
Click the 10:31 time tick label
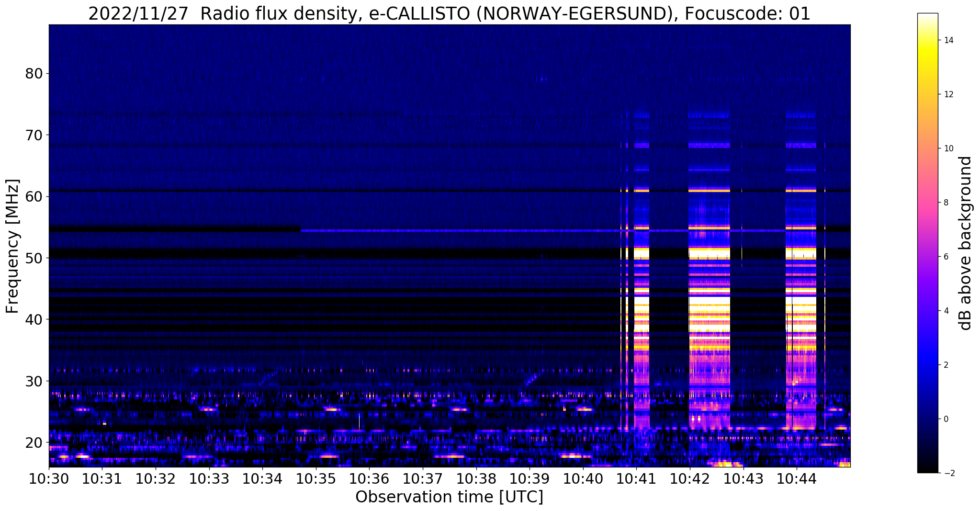pyautogui.click(x=102, y=479)
